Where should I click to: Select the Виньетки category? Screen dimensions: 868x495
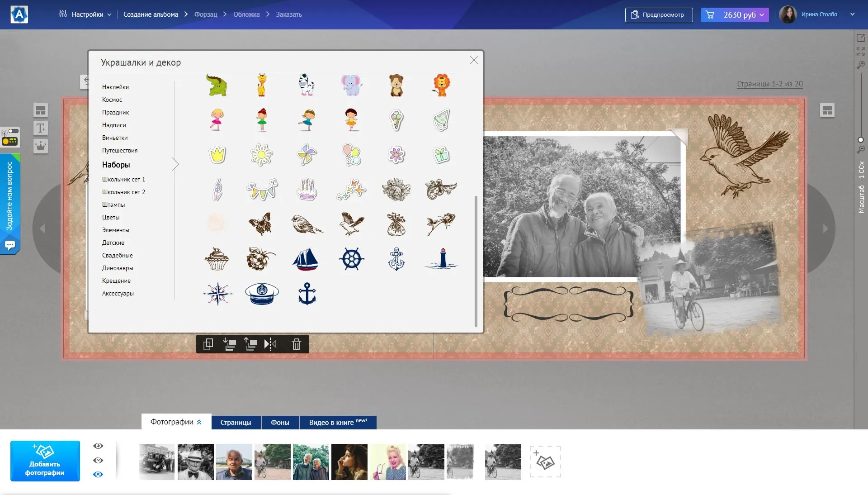click(x=115, y=138)
